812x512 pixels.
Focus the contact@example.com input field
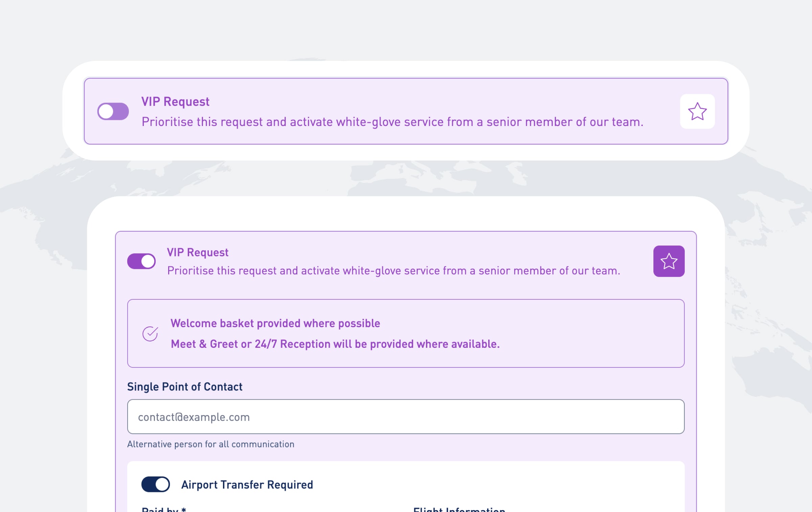(406, 417)
